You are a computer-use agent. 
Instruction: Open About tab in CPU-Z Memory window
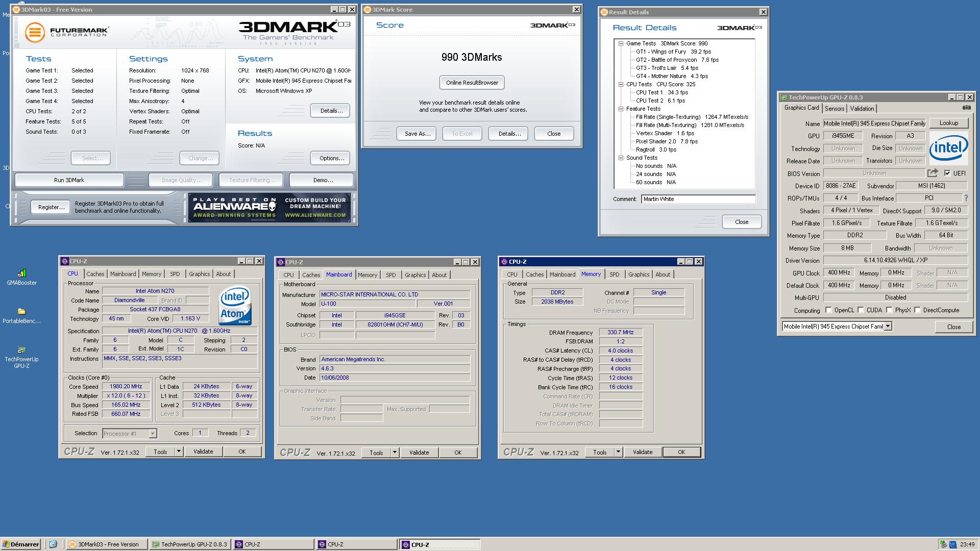(x=663, y=274)
